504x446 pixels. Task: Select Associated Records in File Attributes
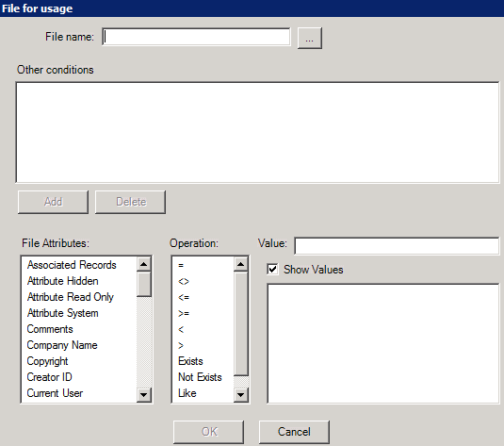(x=72, y=265)
